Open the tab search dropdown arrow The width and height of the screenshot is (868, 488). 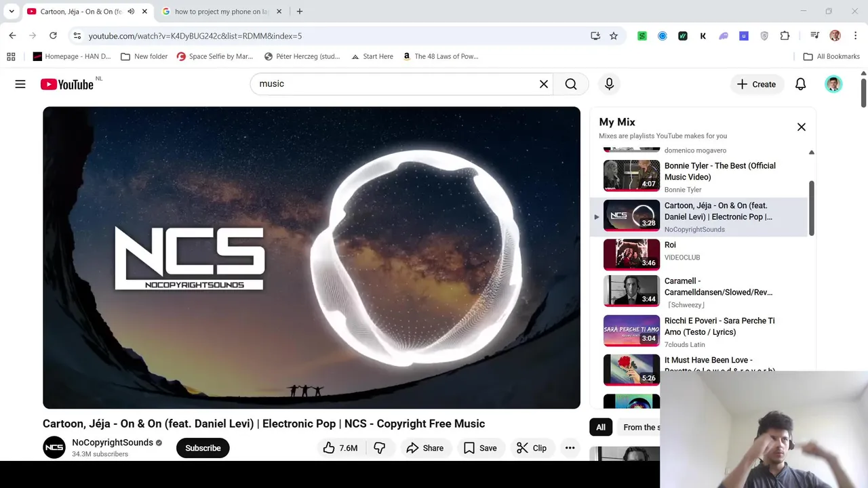point(12,12)
